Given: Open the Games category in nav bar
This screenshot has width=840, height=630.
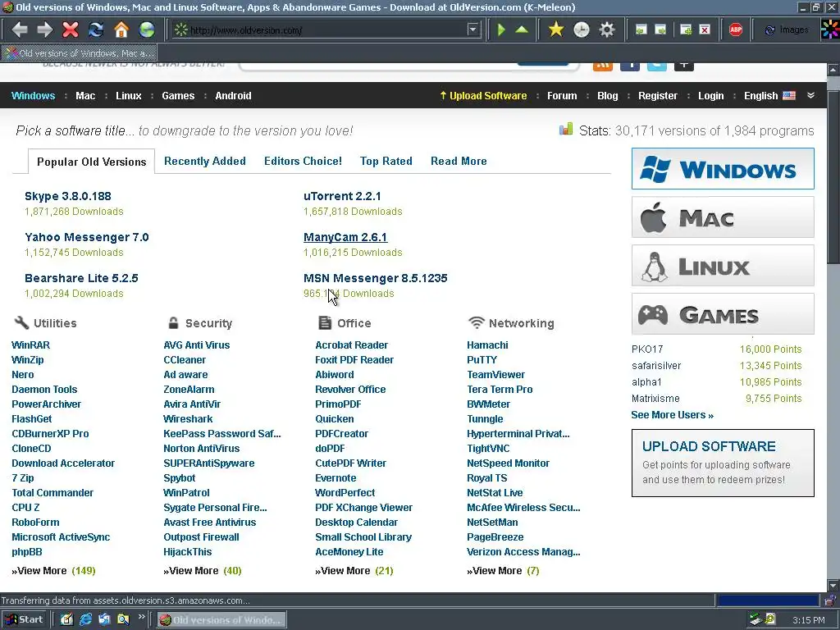Looking at the screenshot, I should point(178,95).
